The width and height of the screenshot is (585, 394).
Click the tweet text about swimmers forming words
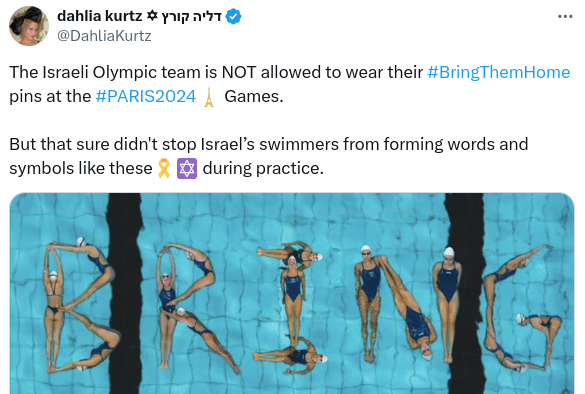pyautogui.click(x=269, y=156)
